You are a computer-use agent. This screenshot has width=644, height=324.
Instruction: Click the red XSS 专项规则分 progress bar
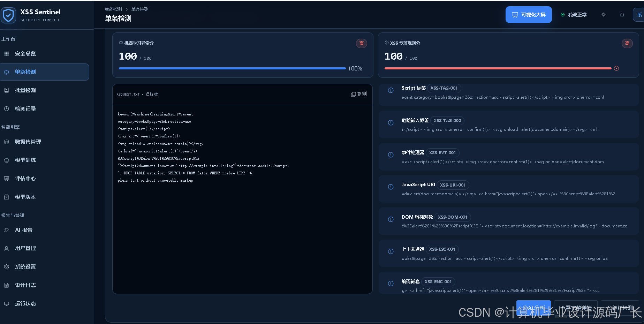(x=498, y=68)
